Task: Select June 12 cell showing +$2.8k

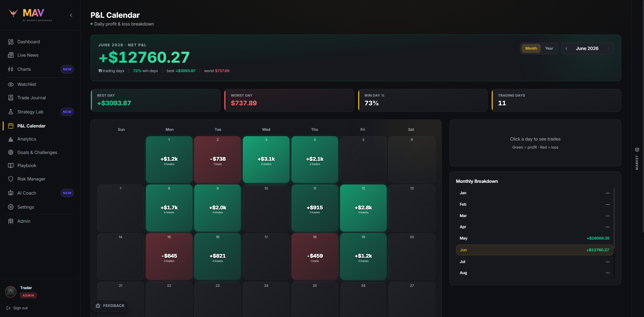Action: tap(363, 208)
